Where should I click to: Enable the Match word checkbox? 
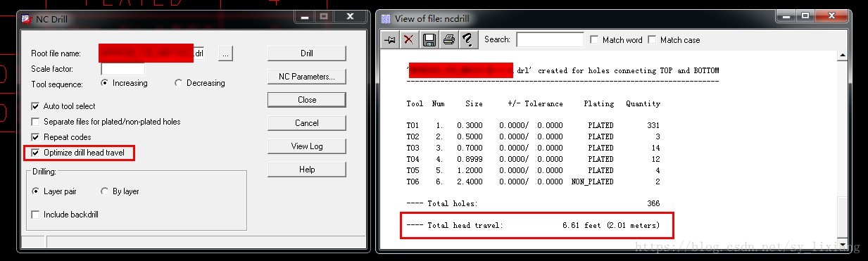coord(595,40)
